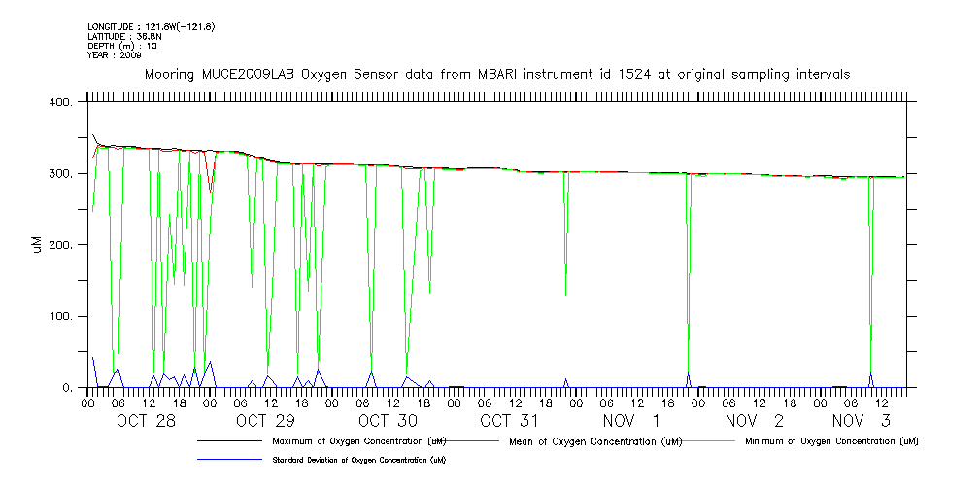Viewport: 980px width, 490px height.
Task: Click the NOV 2 date label
Action: [751, 421]
